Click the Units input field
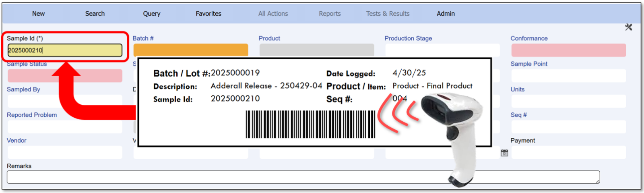The height and width of the screenshot is (193, 644). (568, 101)
